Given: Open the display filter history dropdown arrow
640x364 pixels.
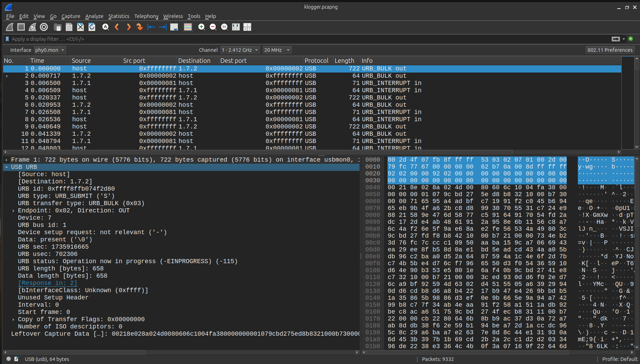Looking at the screenshot, I should [624, 39].
